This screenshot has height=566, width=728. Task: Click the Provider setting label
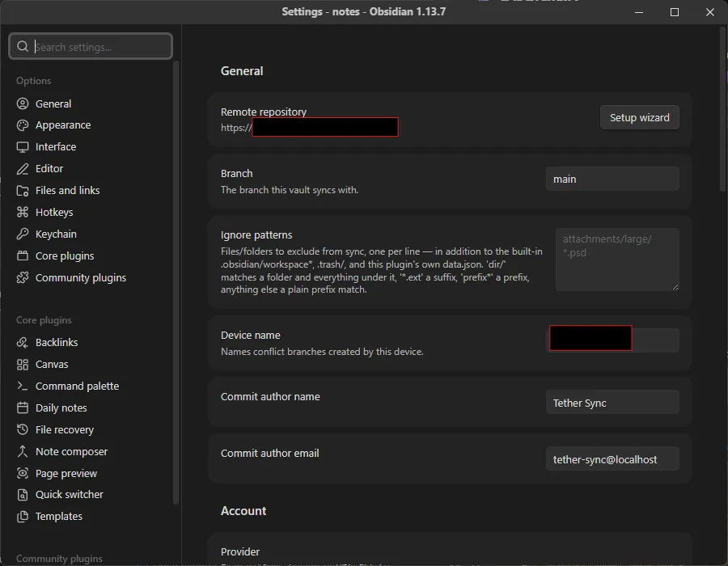pos(240,552)
